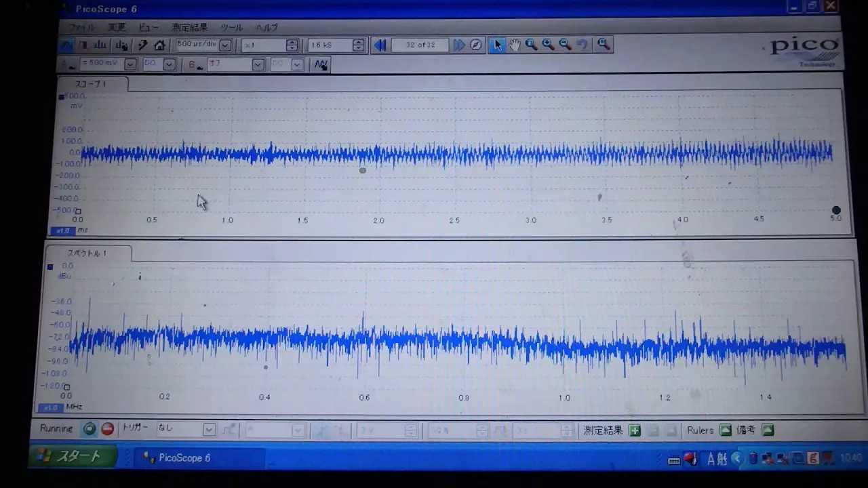Open signal generator waveform icon
This screenshot has height=488, width=868.
click(x=321, y=64)
